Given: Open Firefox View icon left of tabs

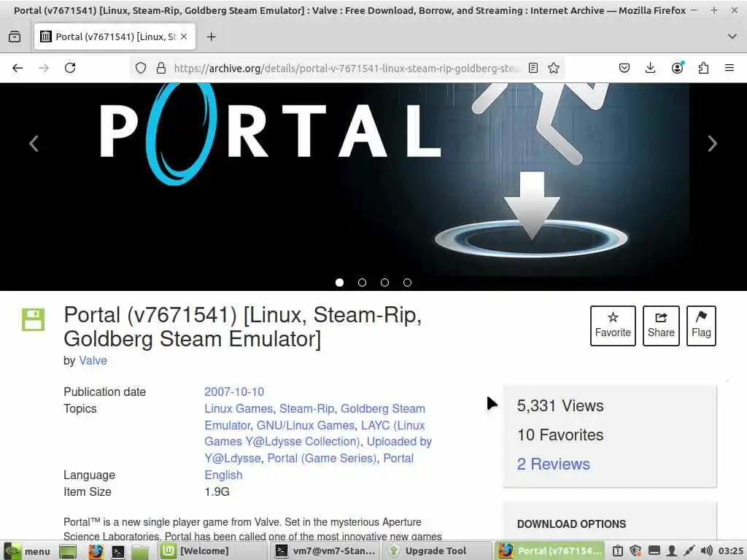Looking at the screenshot, I should point(15,36).
